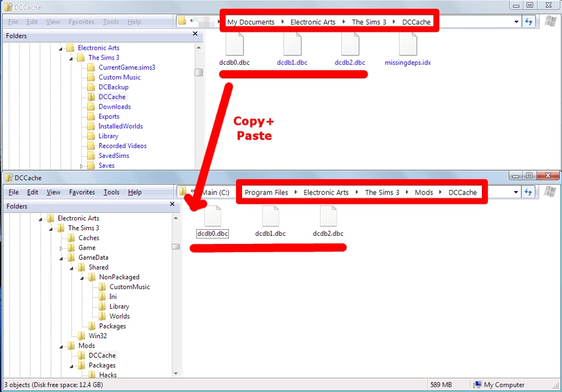Open address dropdown in My Documents window
The width and height of the screenshot is (562, 392).
(516, 21)
